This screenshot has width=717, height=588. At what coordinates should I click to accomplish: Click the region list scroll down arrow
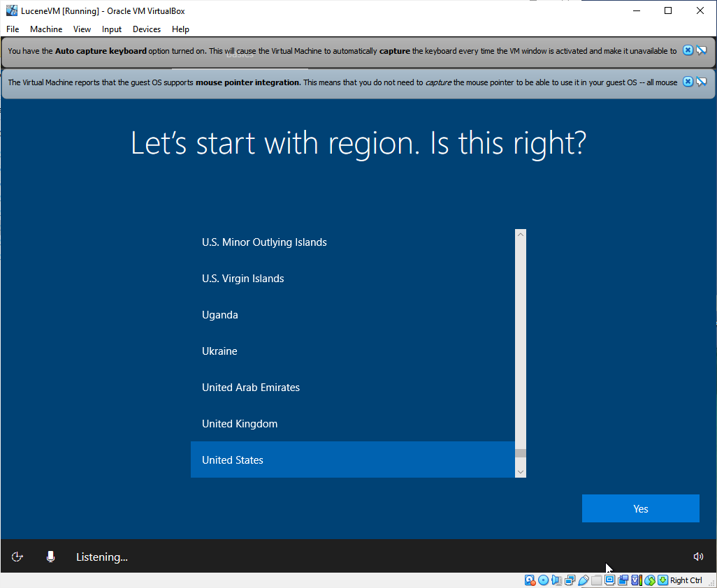(520, 472)
